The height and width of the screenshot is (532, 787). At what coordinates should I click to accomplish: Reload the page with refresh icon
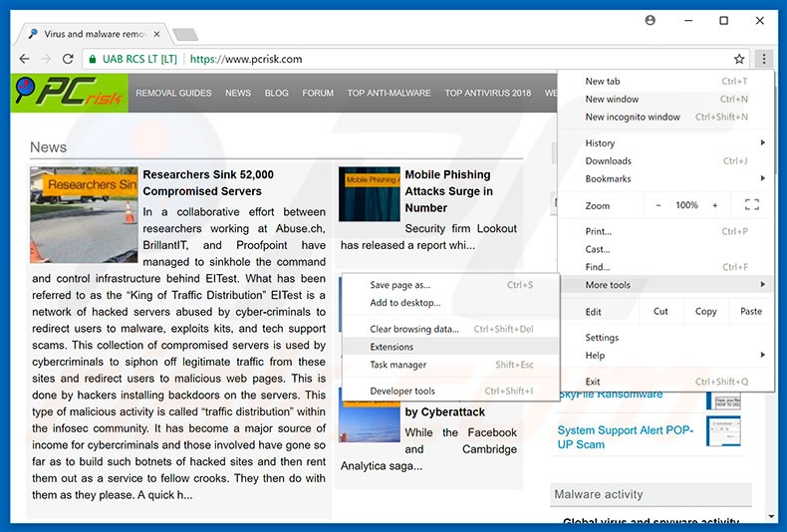69,59
